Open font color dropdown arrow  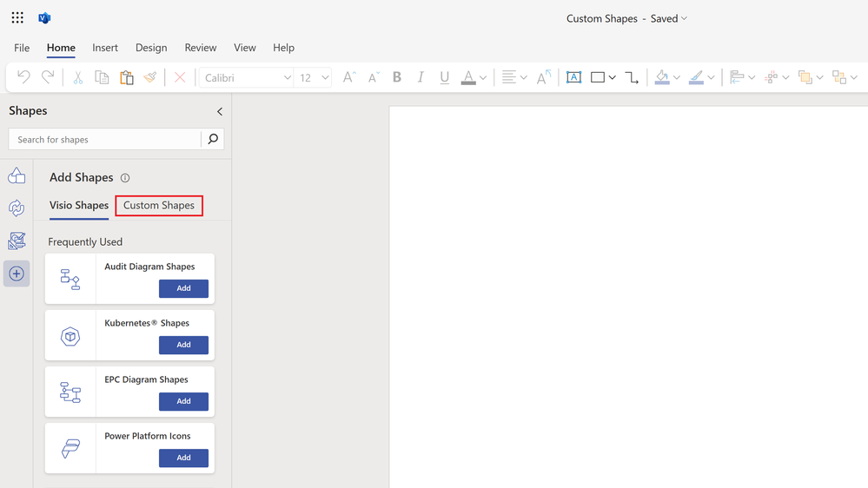click(x=483, y=77)
